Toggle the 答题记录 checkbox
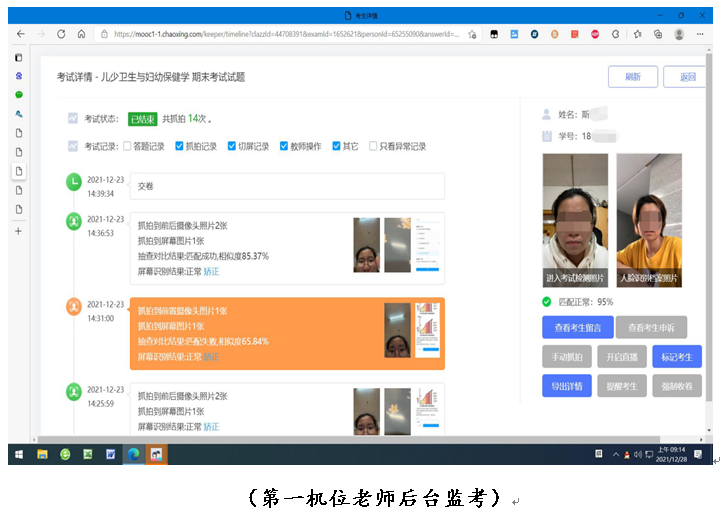 [x=127, y=146]
